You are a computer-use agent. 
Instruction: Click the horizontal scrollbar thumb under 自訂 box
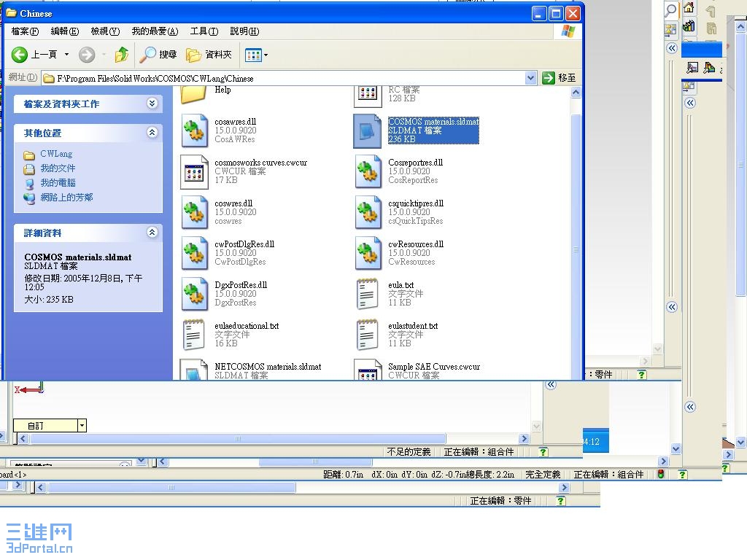238,438
